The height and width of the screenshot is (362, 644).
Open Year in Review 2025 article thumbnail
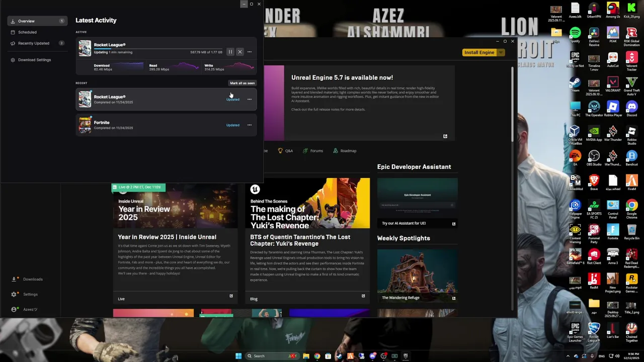pos(175,206)
